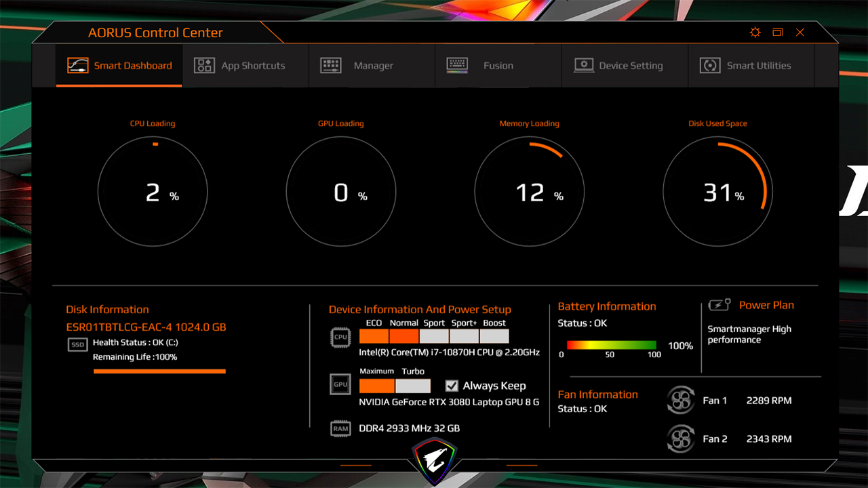This screenshot has width=868, height=488.
Task: Click DDR4 2933 MHz 32 GB text
Action: click(409, 428)
